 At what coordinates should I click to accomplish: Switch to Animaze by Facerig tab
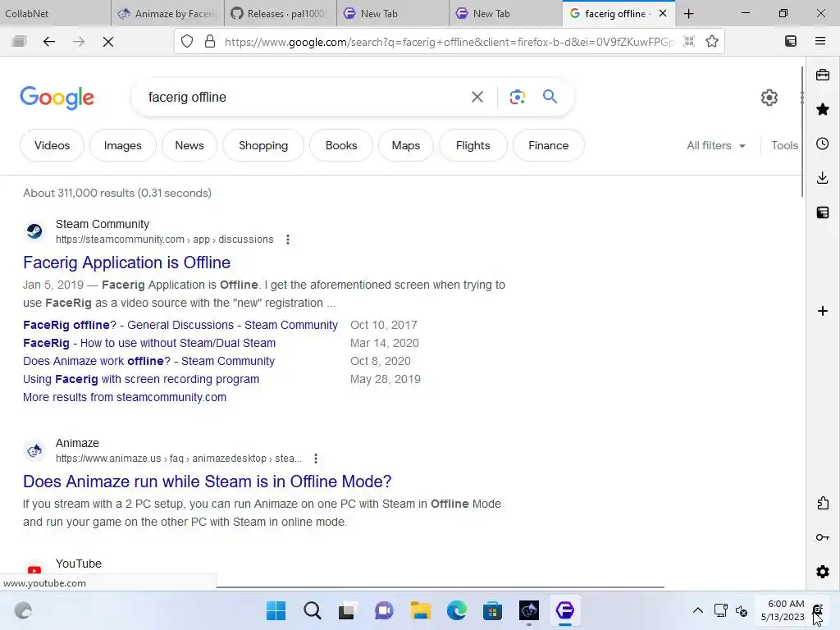pos(167,13)
